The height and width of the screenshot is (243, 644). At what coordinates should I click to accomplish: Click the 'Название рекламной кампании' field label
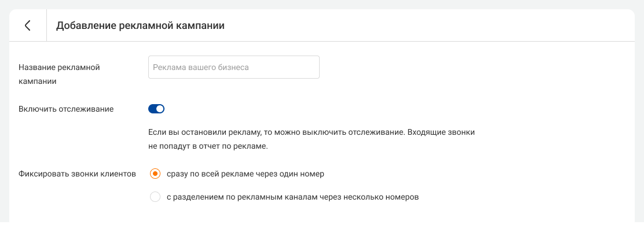(x=59, y=68)
